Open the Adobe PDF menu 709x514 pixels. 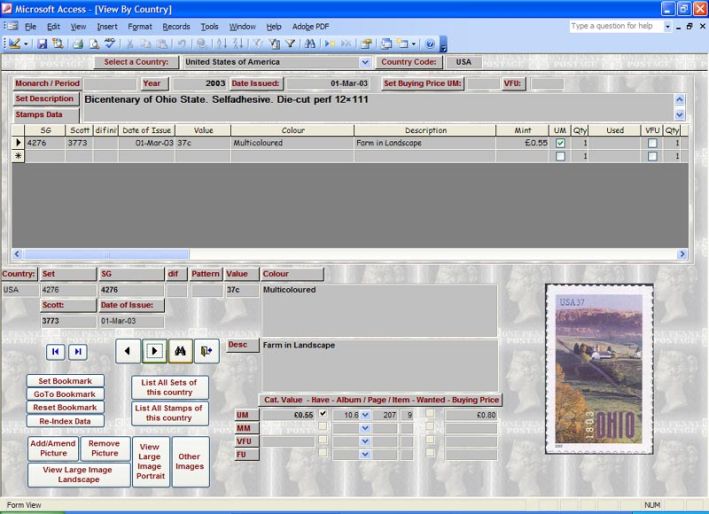[311, 27]
